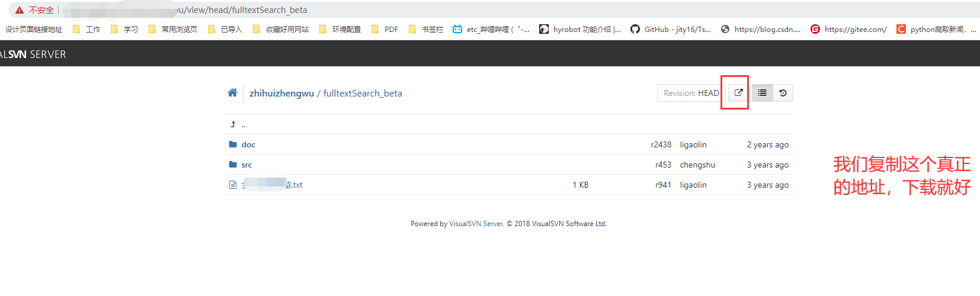The width and height of the screenshot is (980, 296).
Task: Click author ligaolin in doc row
Action: (693, 144)
